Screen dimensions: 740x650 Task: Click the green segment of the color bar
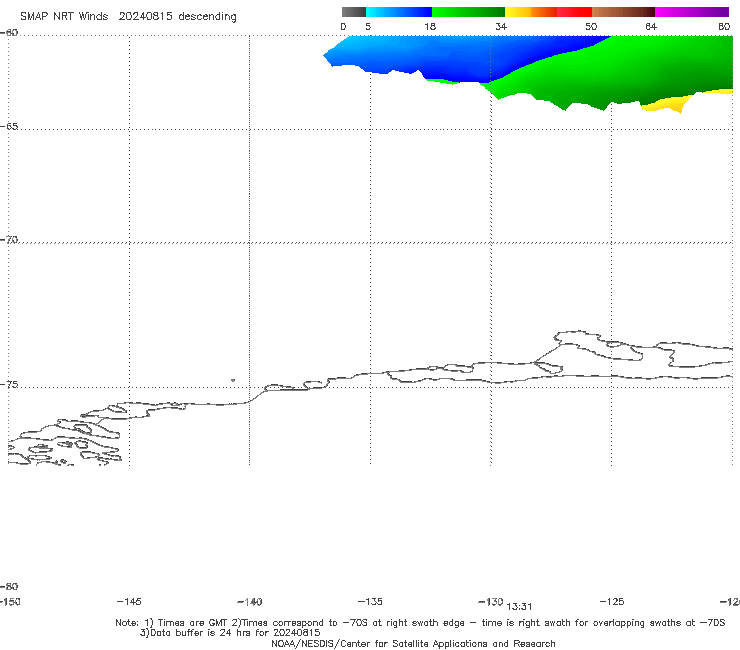point(468,12)
